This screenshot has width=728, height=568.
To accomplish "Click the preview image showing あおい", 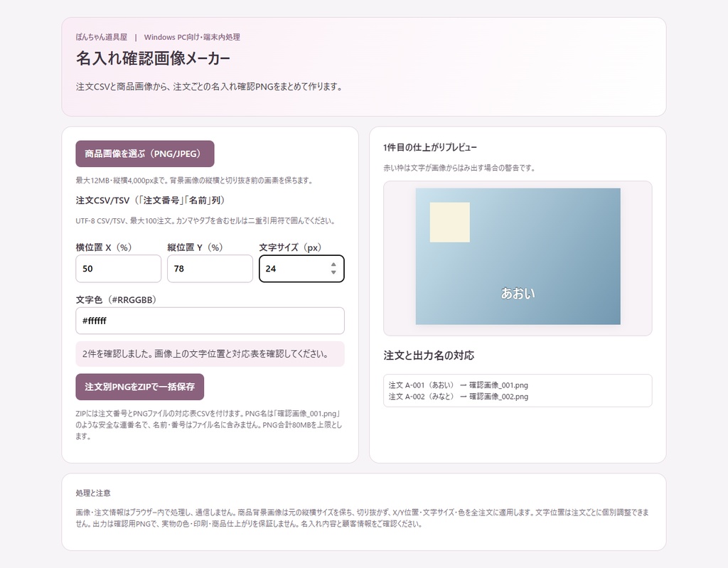I will click(518, 257).
